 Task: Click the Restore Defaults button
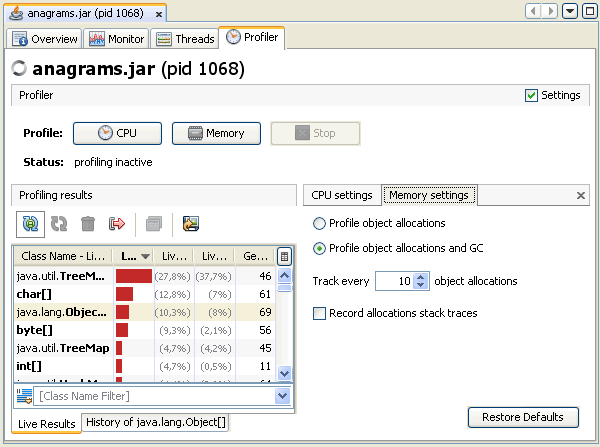pyautogui.click(x=522, y=417)
